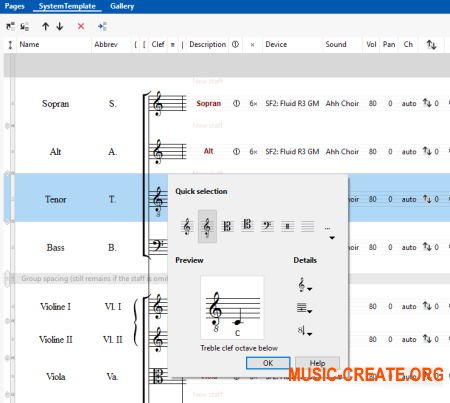Click the transposition arrows column header icon
Viewport: 450px width, 403px height.
[431, 44]
